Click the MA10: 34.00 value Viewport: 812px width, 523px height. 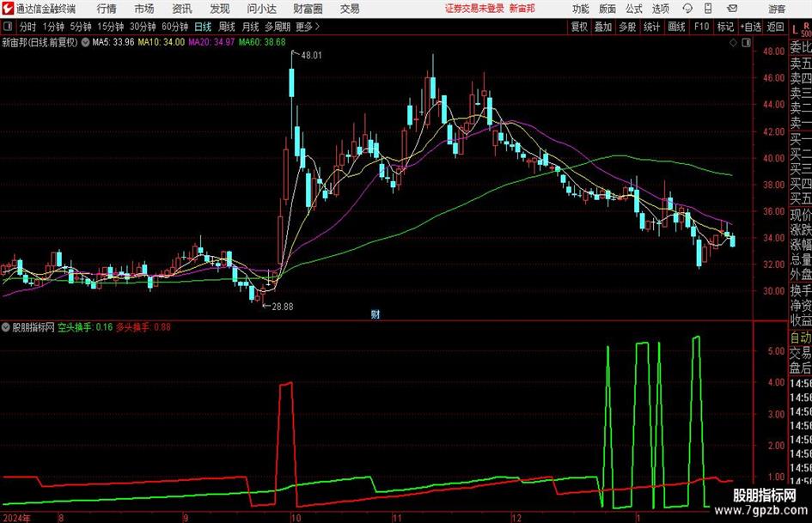161,42
